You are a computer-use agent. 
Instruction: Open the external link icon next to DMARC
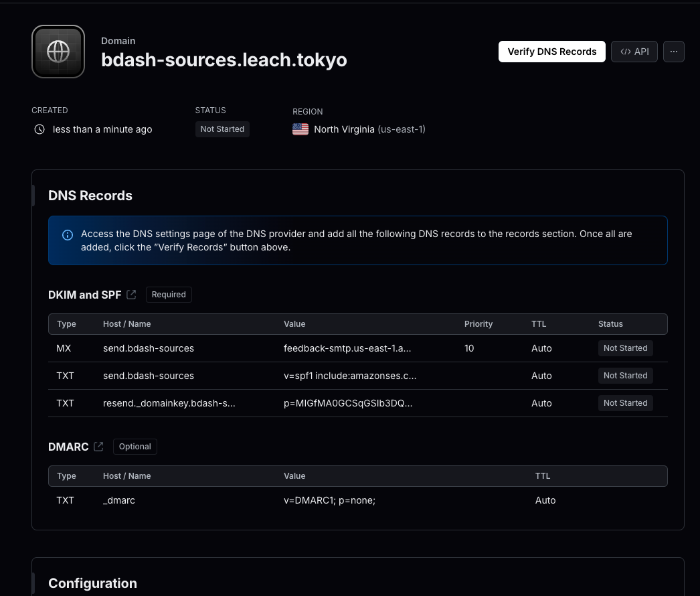pos(98,447)
